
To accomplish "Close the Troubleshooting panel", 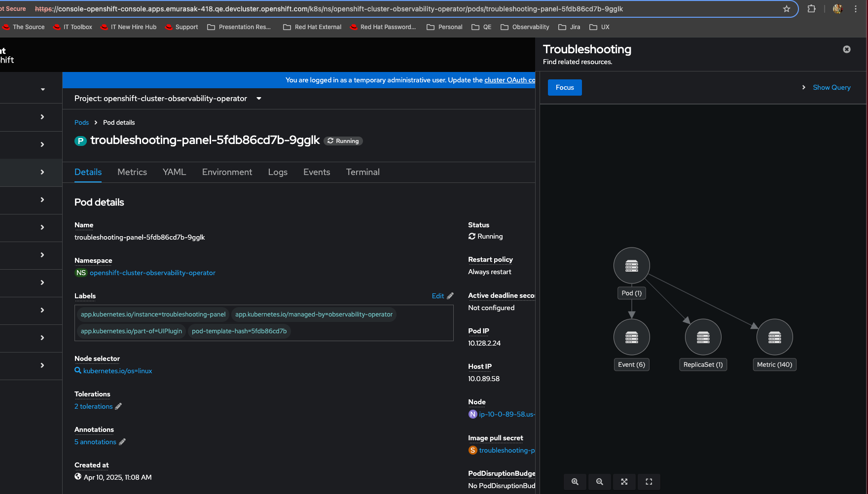I will [x=846, y=49].
